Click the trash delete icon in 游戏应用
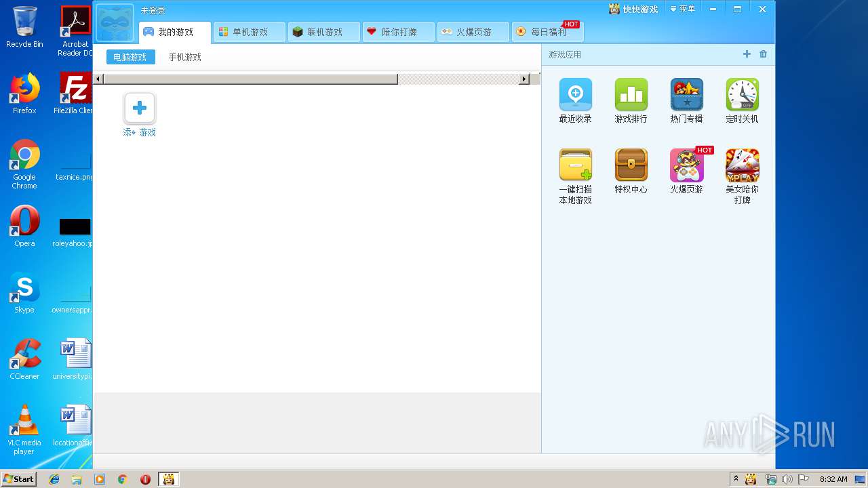 763,54
